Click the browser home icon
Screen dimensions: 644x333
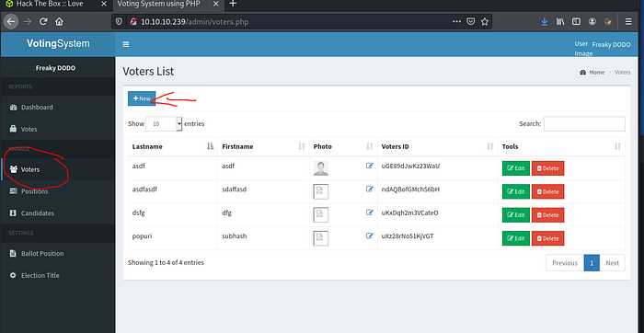59,22
